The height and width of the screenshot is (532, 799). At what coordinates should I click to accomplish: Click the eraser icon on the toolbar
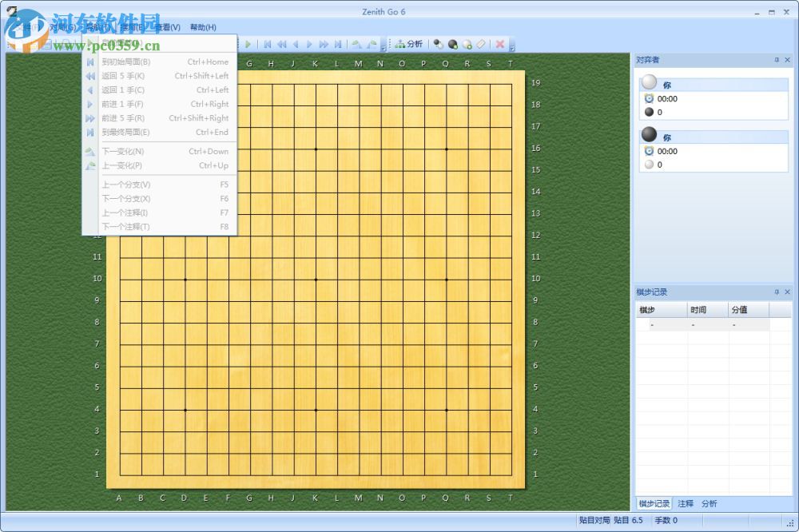tap(481, 44)
